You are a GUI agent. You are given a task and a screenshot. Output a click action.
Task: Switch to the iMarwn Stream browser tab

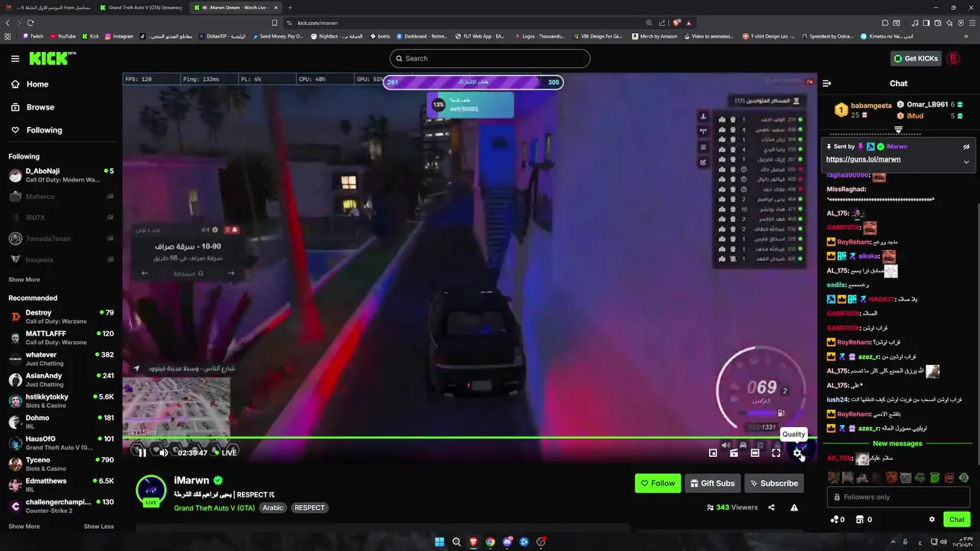[235, 8]
